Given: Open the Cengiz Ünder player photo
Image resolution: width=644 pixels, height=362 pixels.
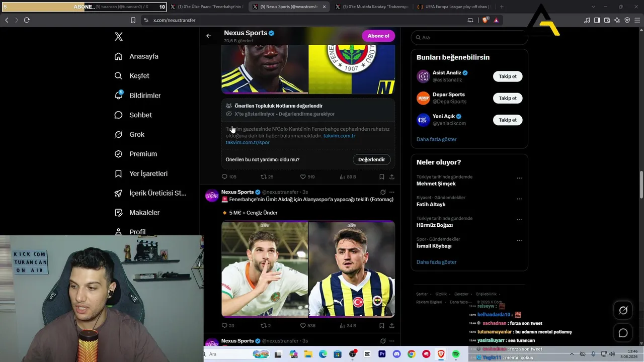Looking at the screenshot, I should [x=352, y=269].
